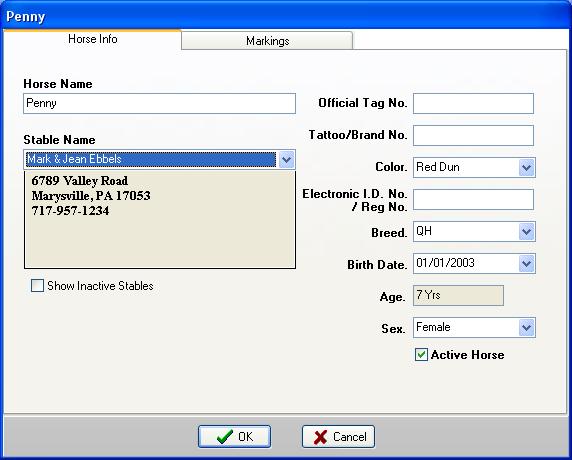Image resolution: width=572 pixels, height=460 pixels.
Task: Click the Horse Name field containing Penny
Action: tap(159, 103)
